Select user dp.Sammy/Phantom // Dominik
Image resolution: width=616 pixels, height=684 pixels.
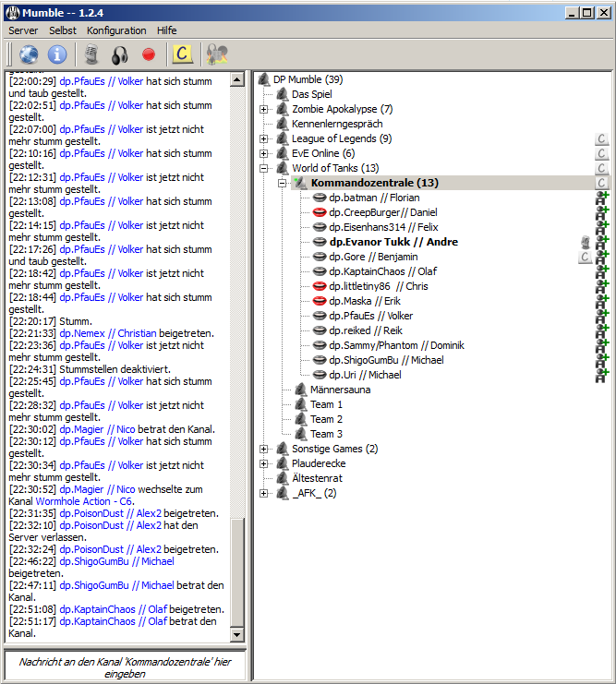pos(396,345)
